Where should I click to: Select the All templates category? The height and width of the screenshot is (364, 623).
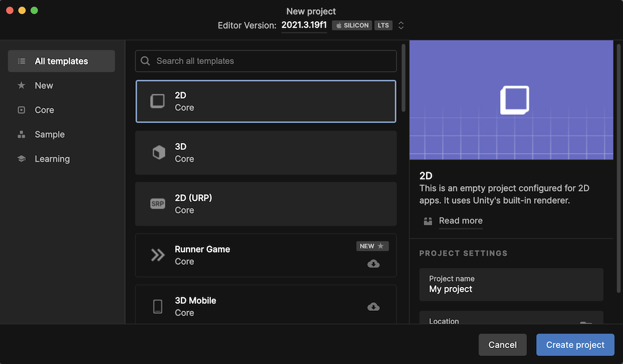point(61,61)
